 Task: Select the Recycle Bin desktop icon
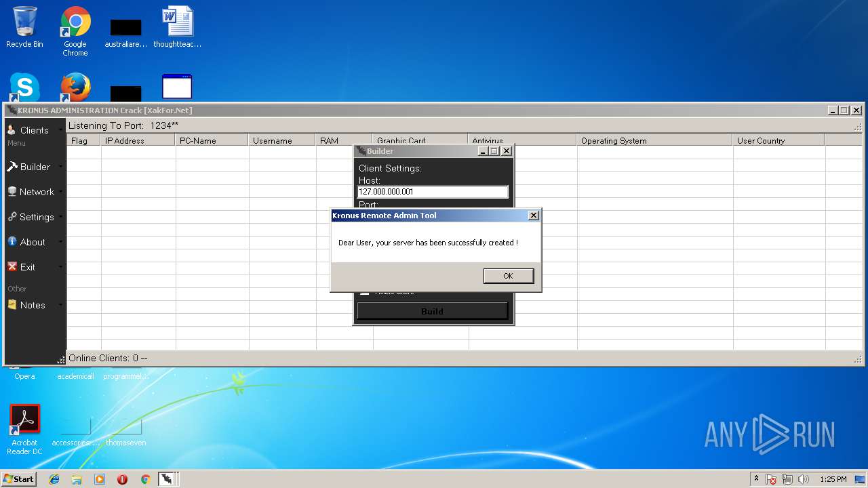24,27
